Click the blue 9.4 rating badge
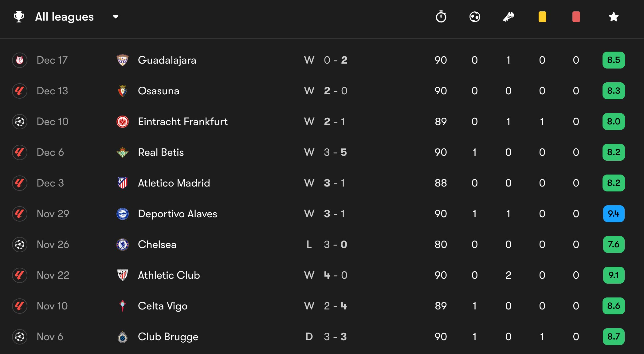The width and height of the screenshot is (644, 354). [x=614, y=214]
